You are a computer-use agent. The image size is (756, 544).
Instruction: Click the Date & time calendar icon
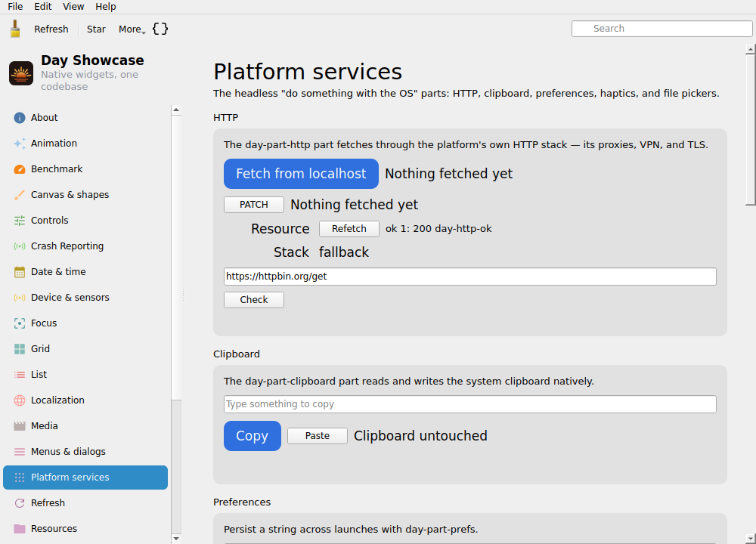tap(20, 272)
